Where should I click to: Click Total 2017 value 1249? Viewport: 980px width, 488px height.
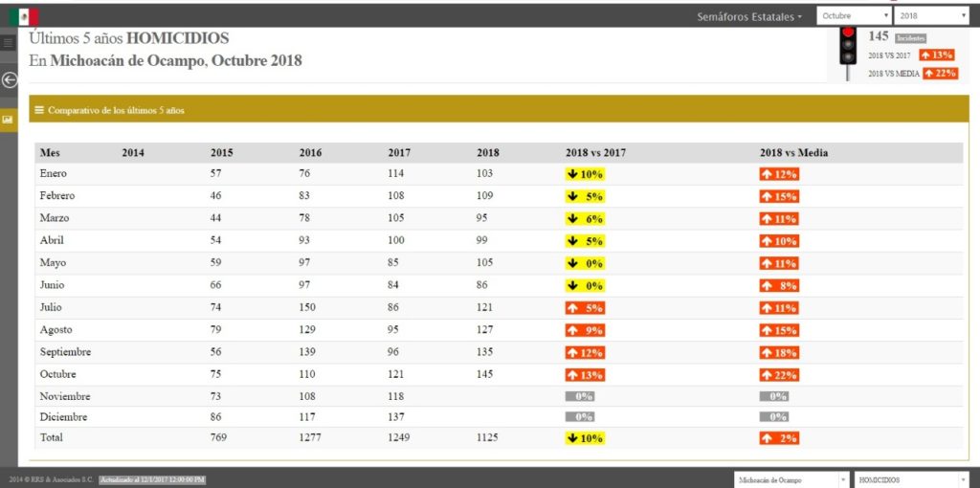(x=399, y=437)
